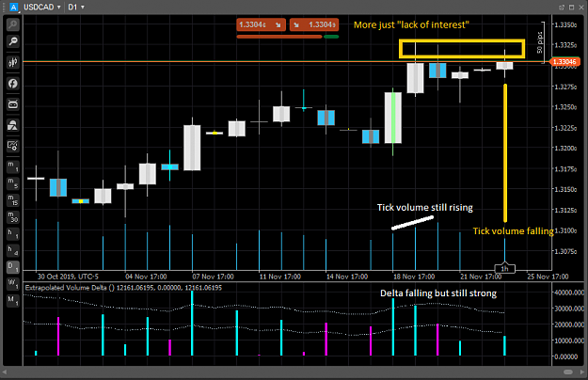This screenshot has width=588, height=380.
Task: Open the USDCAD symbol dropdown
Action: point(42,8)
